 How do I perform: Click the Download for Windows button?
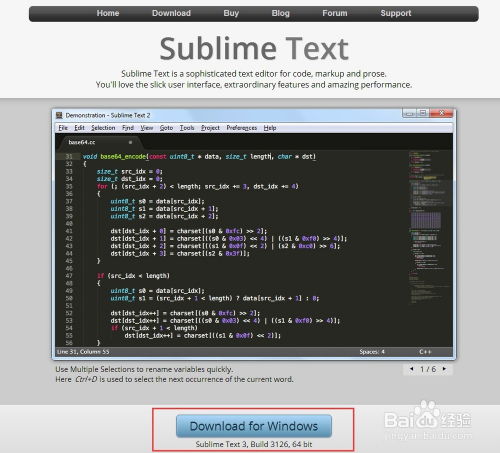(x=254, y=426)
